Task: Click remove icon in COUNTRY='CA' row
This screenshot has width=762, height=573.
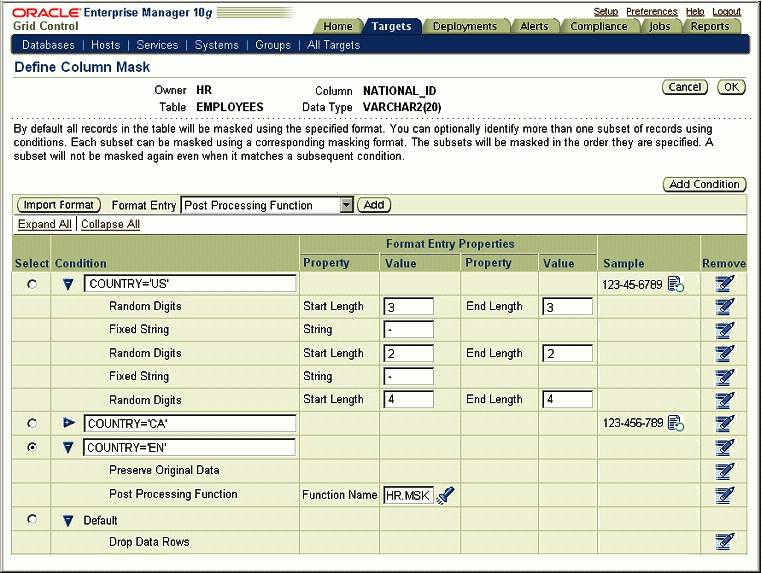Action: coord(724,423)
